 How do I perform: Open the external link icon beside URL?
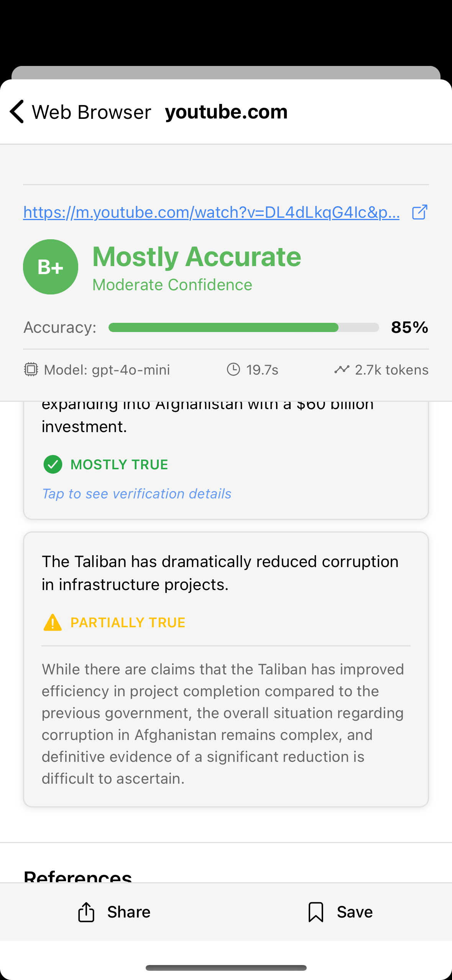419,212
